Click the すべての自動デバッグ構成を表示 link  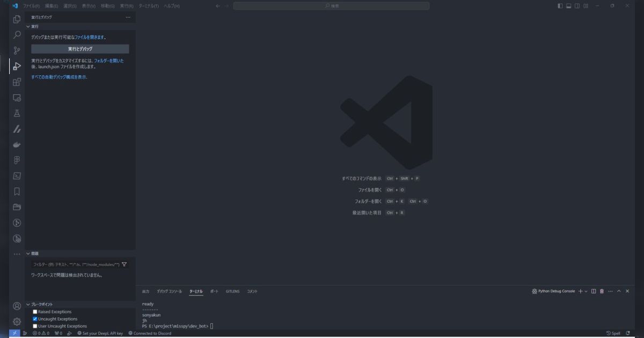point(58,77)
